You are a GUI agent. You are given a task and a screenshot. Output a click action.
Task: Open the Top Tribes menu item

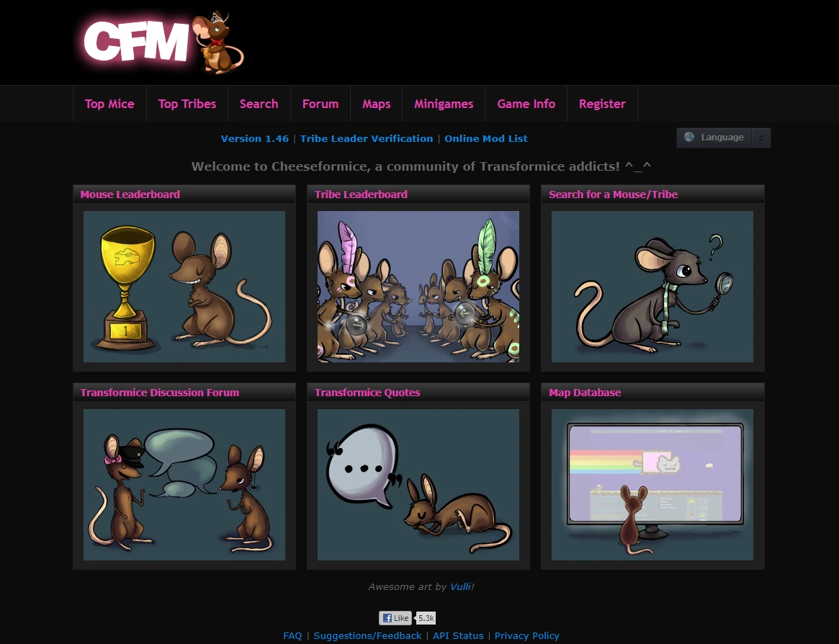(x=187, y=104)
